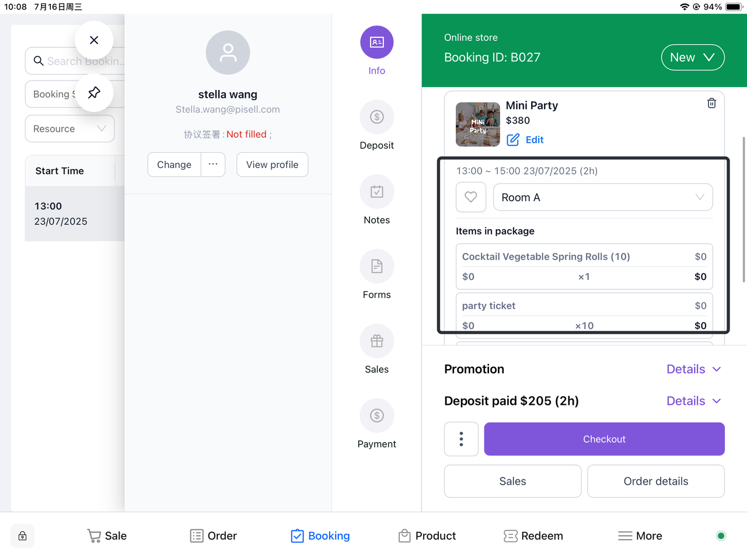The image size is (747, 560).
Task: Pin the booking panel
Action: [94, 93]
